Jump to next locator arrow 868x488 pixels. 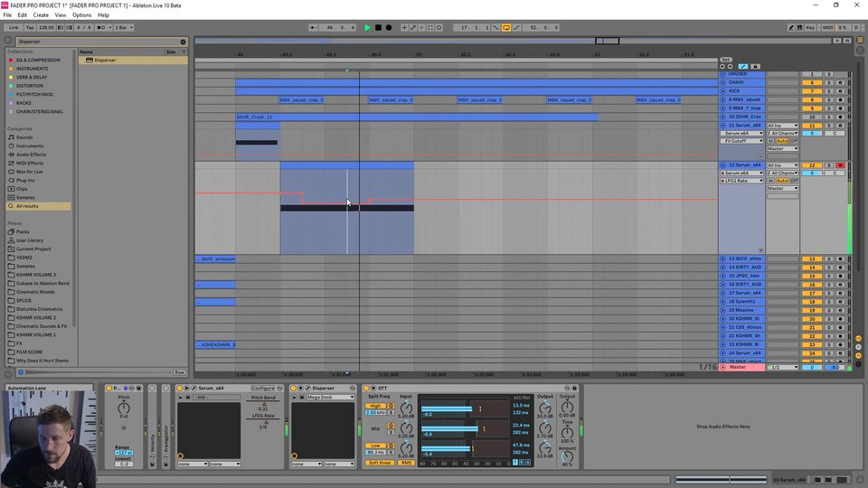731,66
